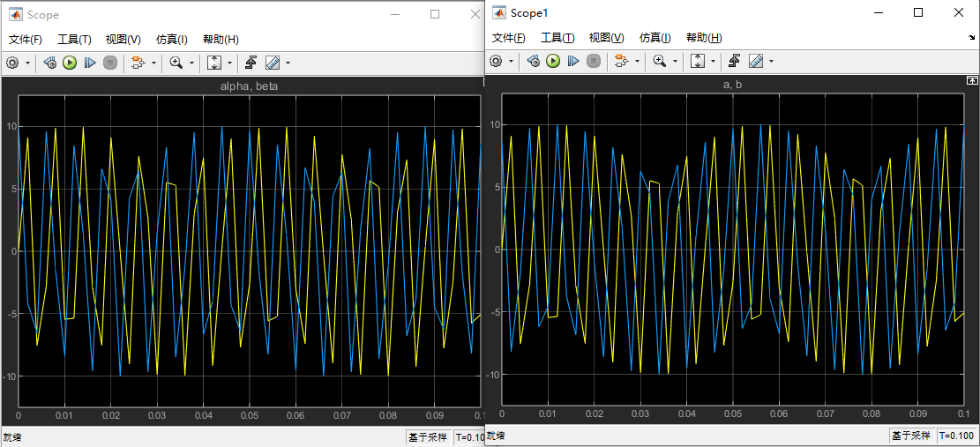Select the zoom tool in Scope1 window
This screenshot has height=447, width=980.
click(660, 61)
